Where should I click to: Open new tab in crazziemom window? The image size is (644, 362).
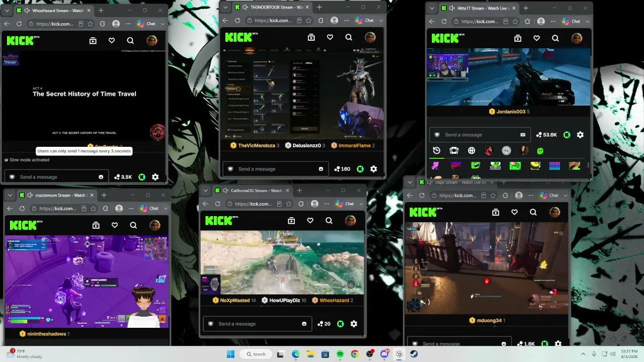coord(104,195)
